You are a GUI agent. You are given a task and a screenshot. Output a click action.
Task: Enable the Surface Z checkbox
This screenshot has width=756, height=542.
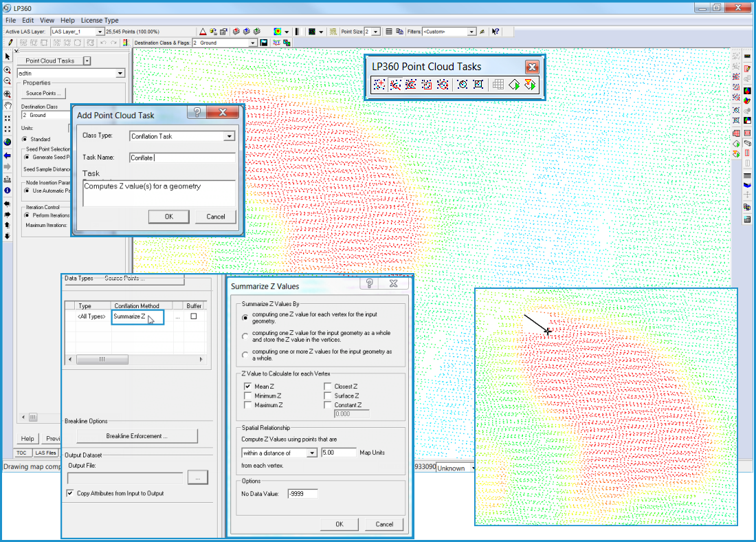pyautogui.click(x=328, y=395)
